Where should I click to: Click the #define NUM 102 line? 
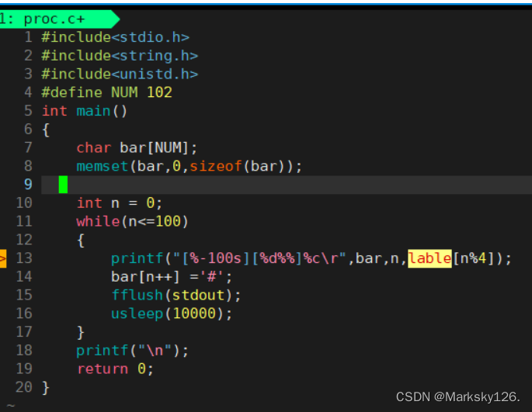pos(107,92)
